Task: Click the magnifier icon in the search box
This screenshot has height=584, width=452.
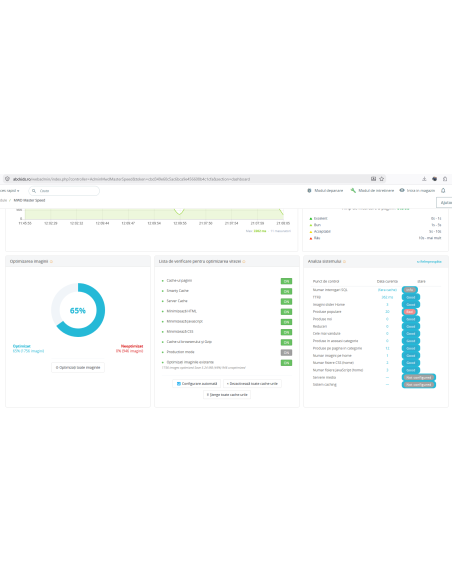Action: pos(34,191)
